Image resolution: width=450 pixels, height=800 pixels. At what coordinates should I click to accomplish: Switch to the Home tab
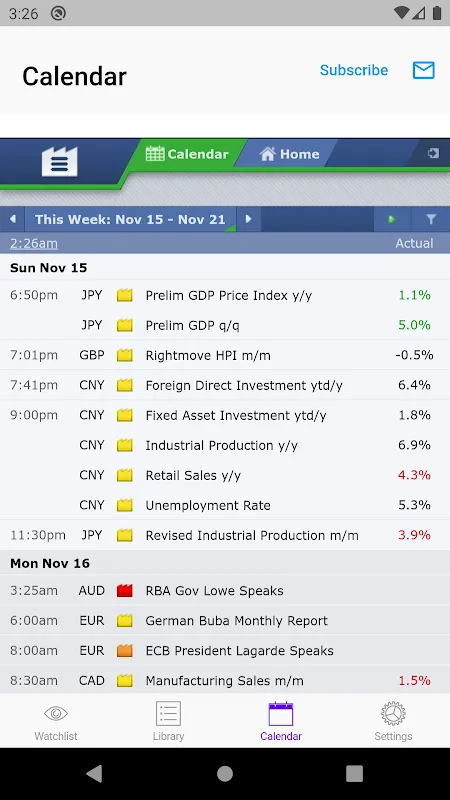tap(289, 154)
